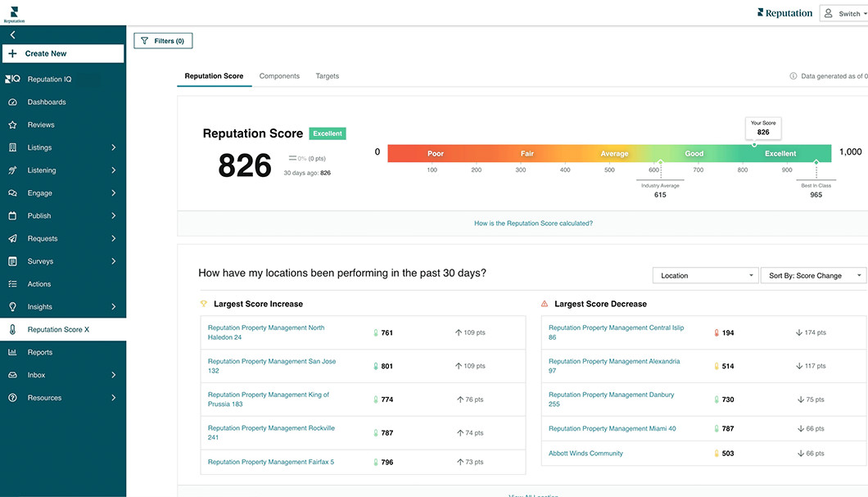Click the info icon beside Data generated
The width and height of the screenshot is (868, 497).
tap(793, 76)
